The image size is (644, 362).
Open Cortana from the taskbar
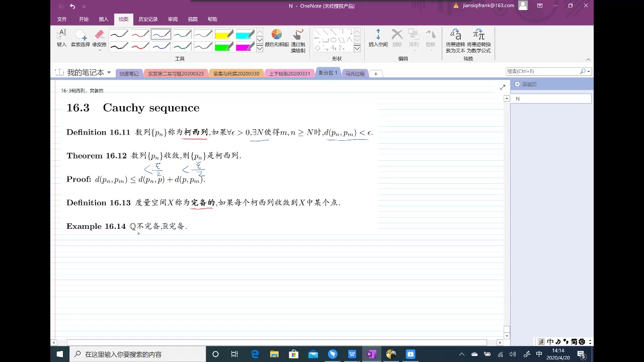point(215,354)
